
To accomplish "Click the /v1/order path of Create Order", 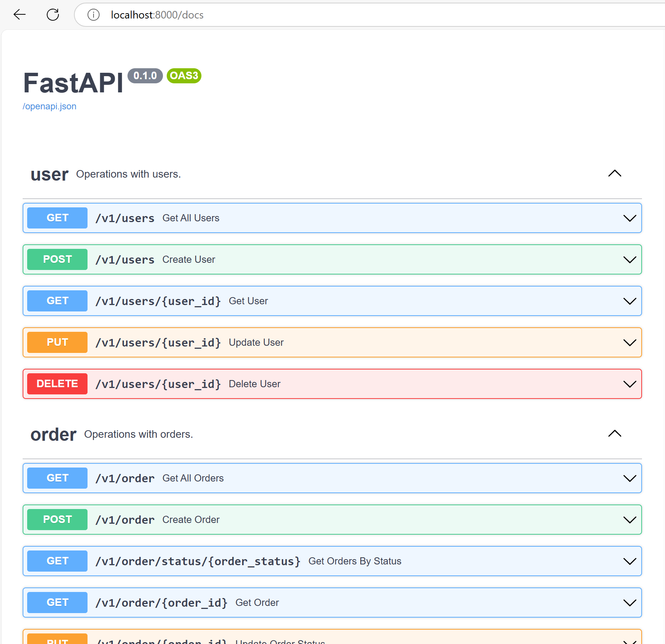I will (x=125, y=520).
